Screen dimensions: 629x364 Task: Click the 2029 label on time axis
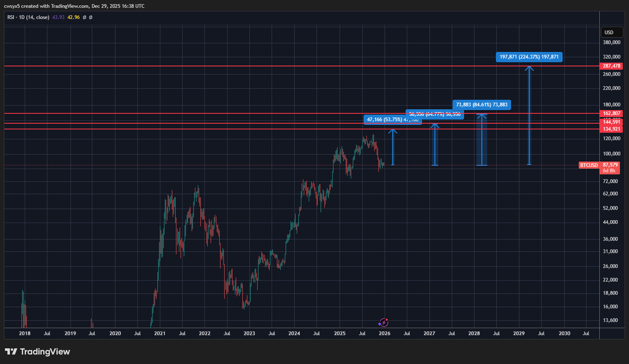pyautogui.click(x=519, y=333)
